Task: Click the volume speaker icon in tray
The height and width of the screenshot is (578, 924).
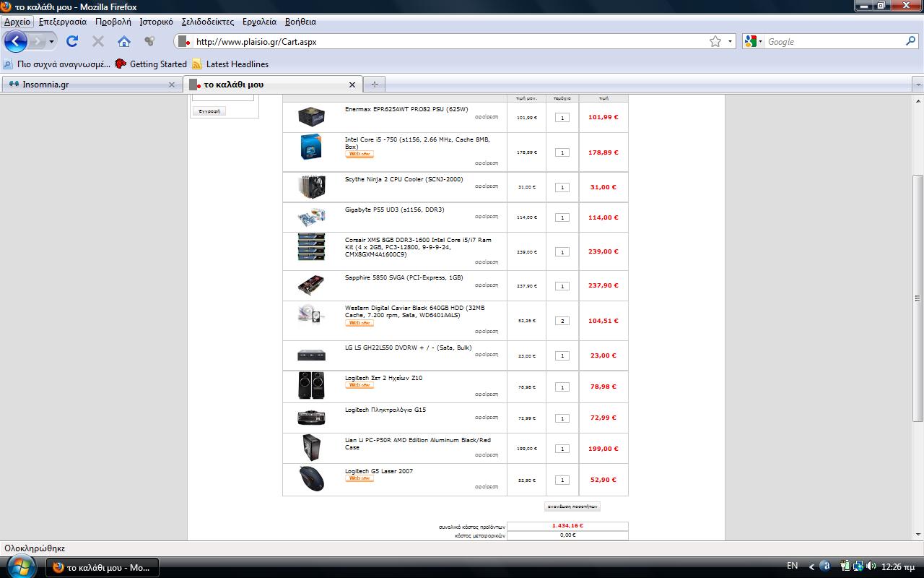Action: (x=871, y=566)
